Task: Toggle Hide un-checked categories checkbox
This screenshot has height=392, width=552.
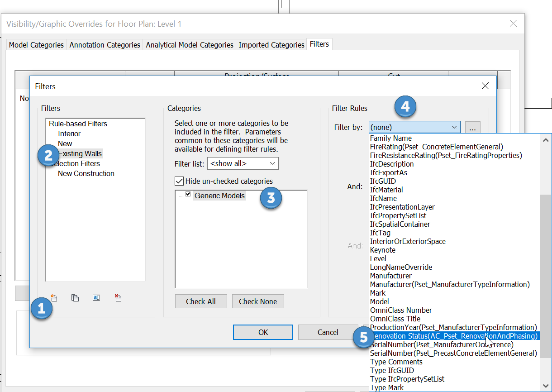Action: [x=179, y=181]
